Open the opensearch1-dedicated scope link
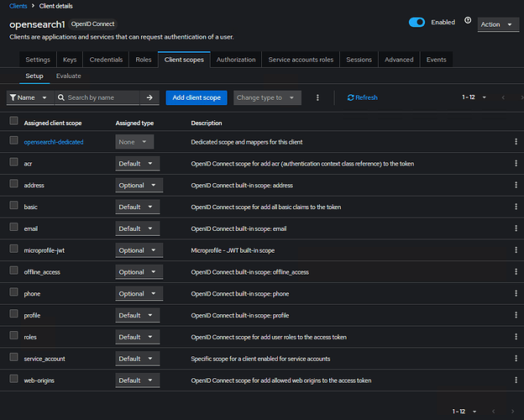 click(54, 142)
